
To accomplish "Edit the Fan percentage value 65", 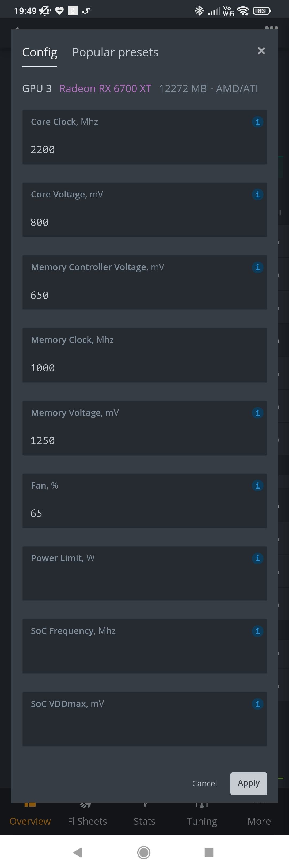I will click(x=145, y=501).
